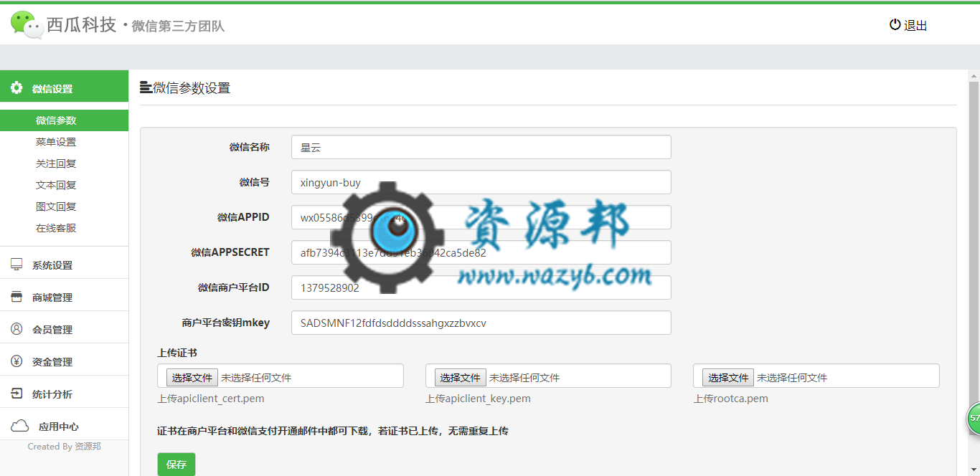Click the 证书在商户平台 notice text
Viewport: 980px width, 476px height.
(333, 431)
